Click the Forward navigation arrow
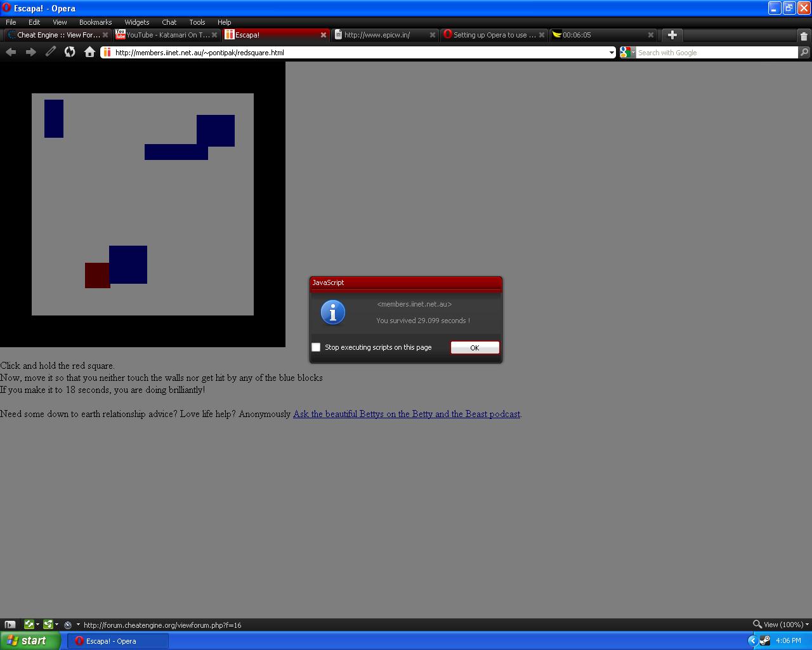812x650 pixels. click(x=30, y=52)
